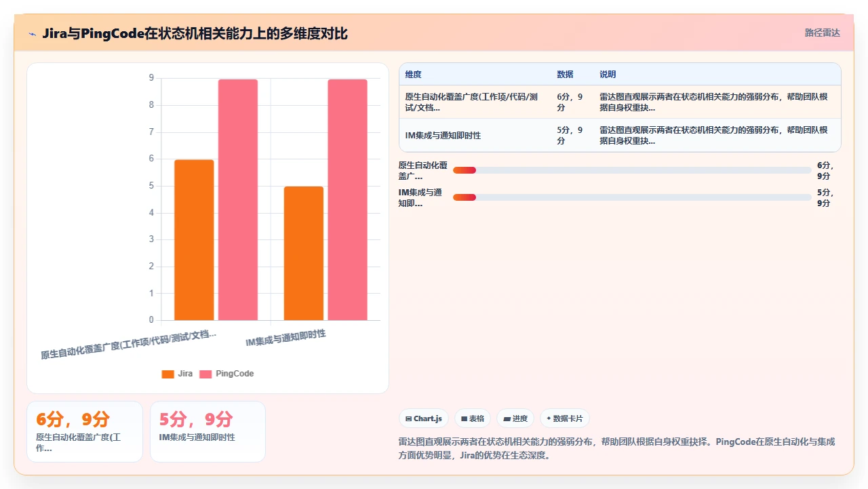The width and height of the screenshot is (868, 489).
Task: Click the icon before the Jira与PingCode title
Action: coord(33,33)
